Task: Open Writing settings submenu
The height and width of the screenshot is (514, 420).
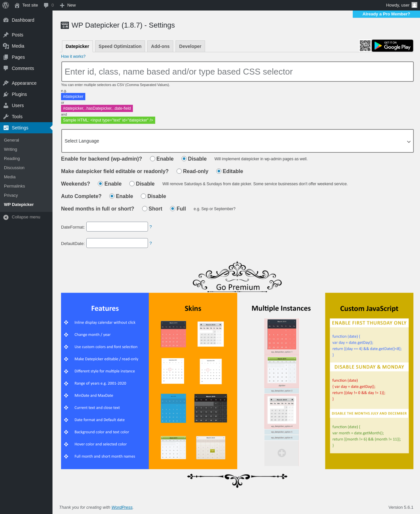Action: click(10, 149)
